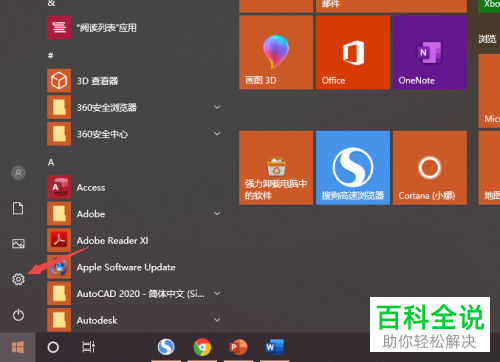Open the Documents icon in sidebar
Image resolution: width=500 pixels, height=362 pixels.
(x=18, y=208)
